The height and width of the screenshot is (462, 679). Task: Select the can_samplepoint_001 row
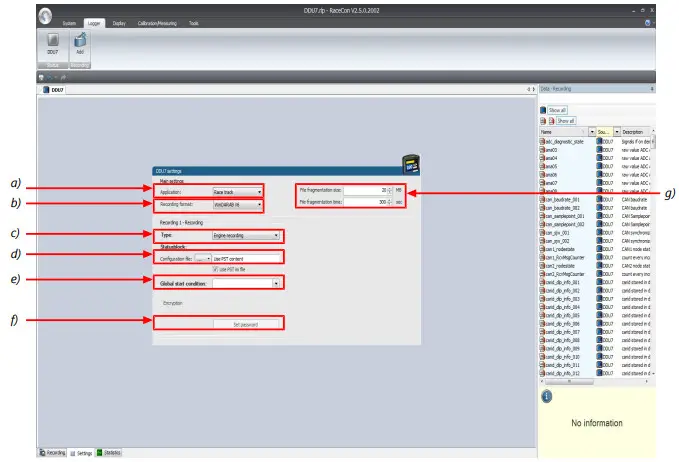pos(595,216)
